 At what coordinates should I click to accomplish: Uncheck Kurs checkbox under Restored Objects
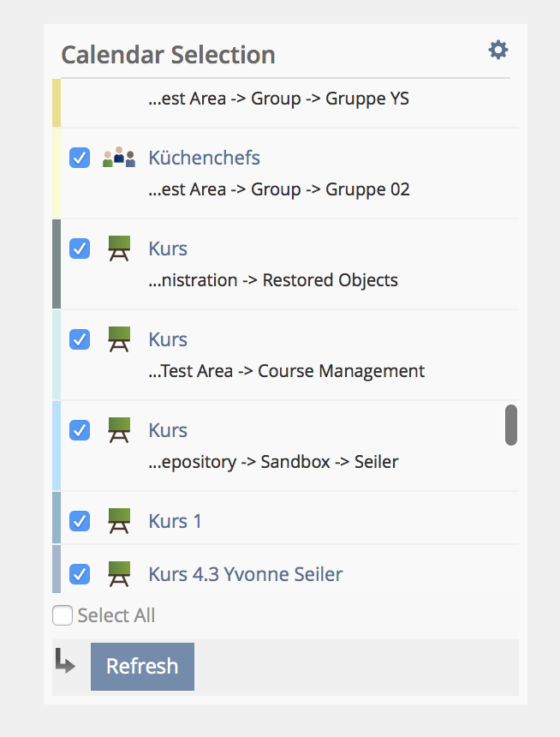pyautogui.click(x=80, y=249)
